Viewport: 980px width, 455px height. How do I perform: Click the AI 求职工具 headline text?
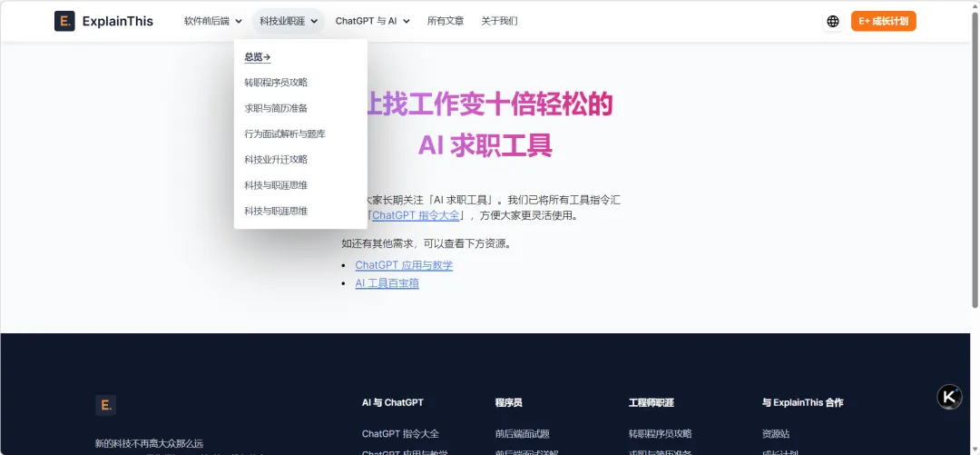pos(485,145)
